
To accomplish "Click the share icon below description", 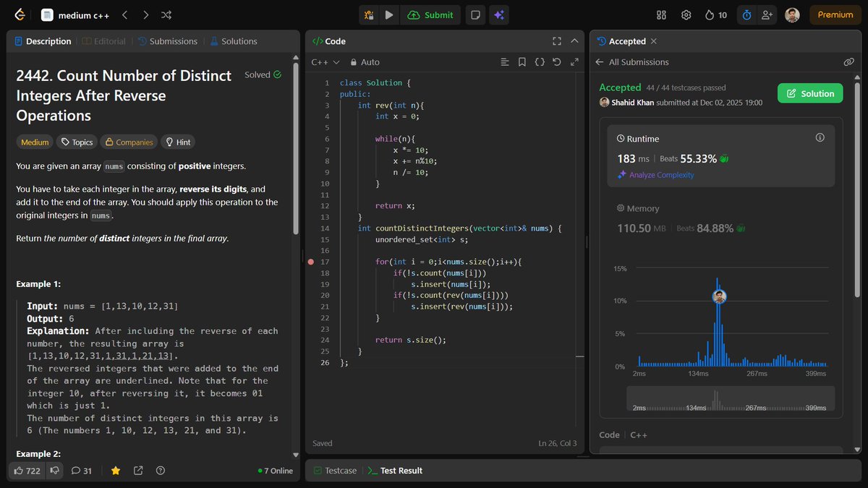I will point(137,471).
